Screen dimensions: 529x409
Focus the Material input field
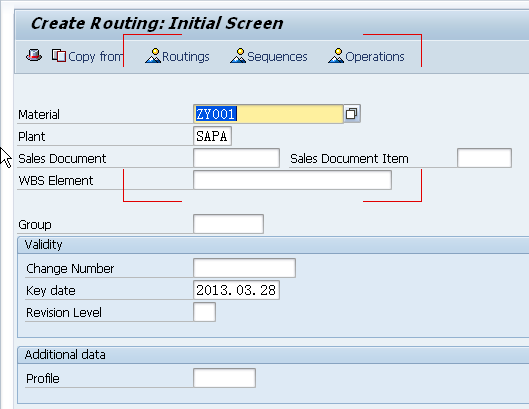point(268,114)
